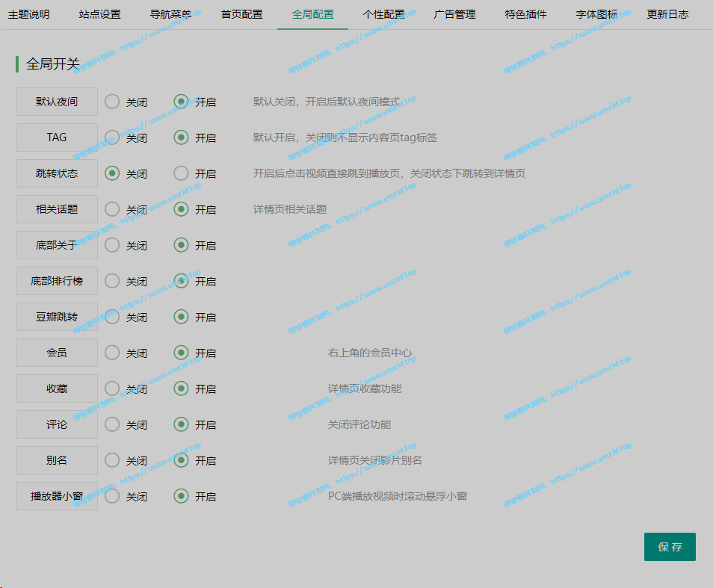
Task: Click the 豆瓣跳转 label box
Action: 57,317
